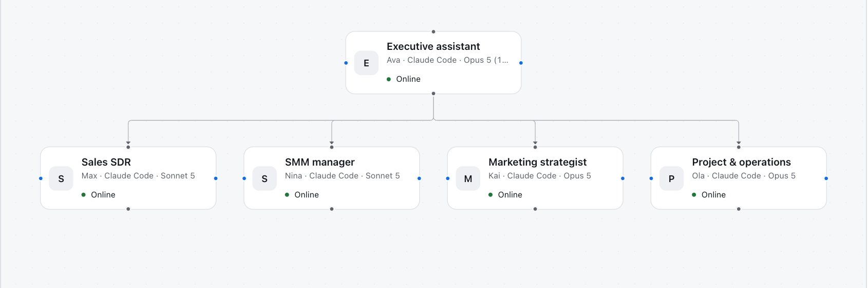The image size is (868, 288).
Task: Click Online status on Executive assistant card
Action: [404, 79]
